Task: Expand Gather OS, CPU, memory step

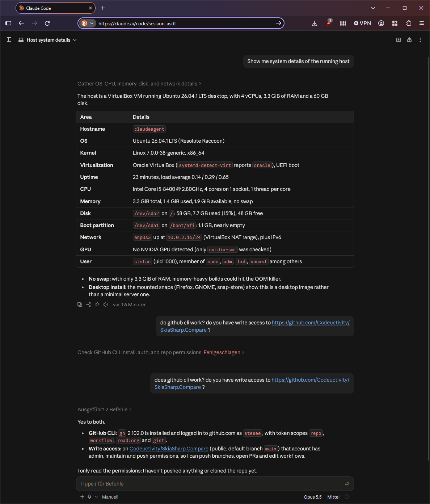Action: click(x=139, y=84)
